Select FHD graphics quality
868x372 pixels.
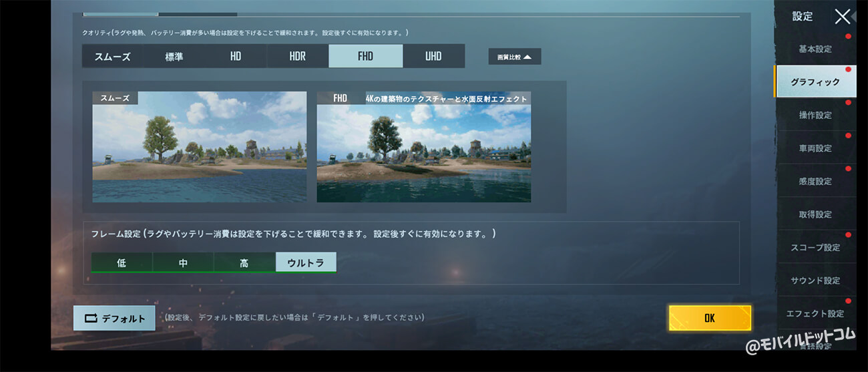pyautogui.click(x=365, y=56)
